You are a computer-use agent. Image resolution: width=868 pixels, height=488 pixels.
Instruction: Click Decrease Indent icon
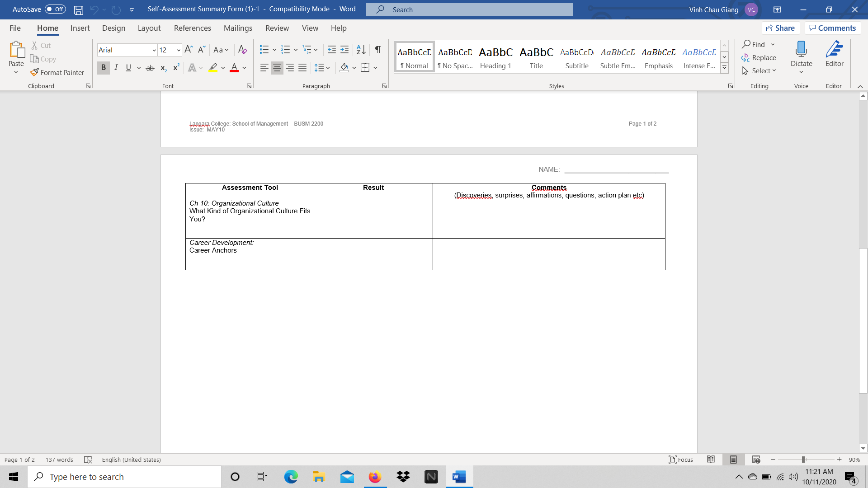332,50
